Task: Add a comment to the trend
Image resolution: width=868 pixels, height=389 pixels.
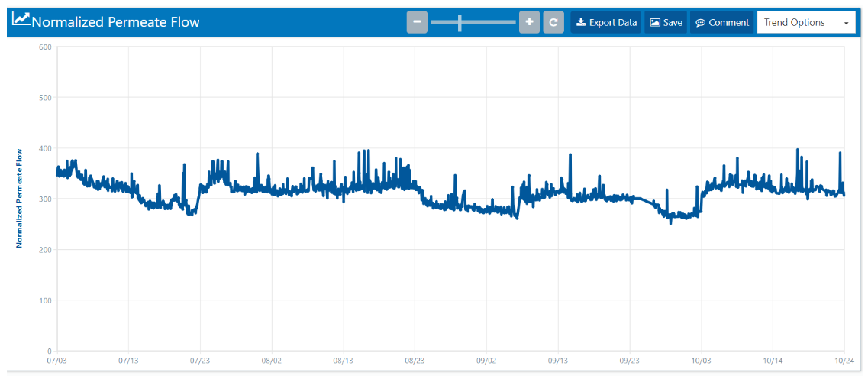Action: [x=722, y=22]
